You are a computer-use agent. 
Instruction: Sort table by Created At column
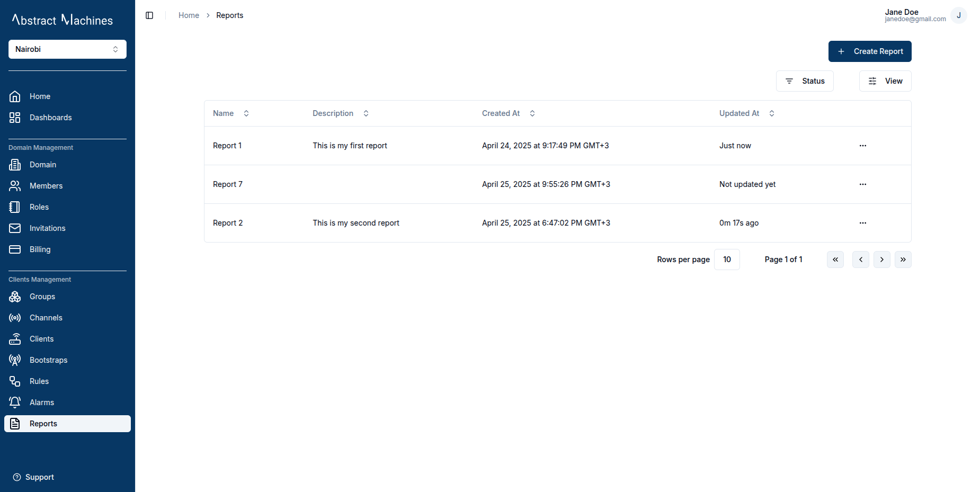pyautogui.click(x=509, y=113)
